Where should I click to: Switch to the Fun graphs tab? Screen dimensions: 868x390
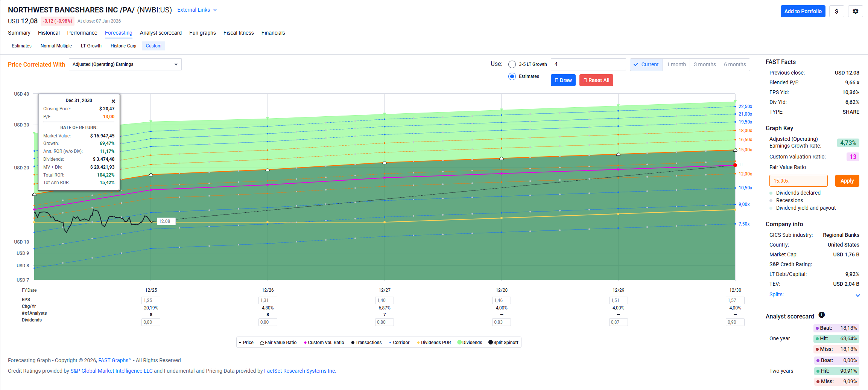click(202, 33)
